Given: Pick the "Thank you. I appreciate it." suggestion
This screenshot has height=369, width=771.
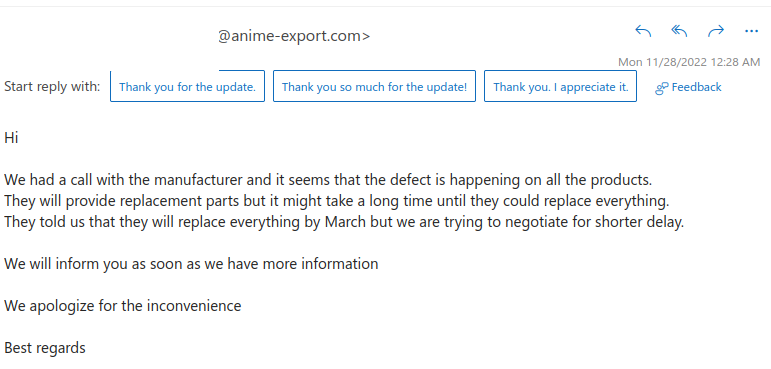Looking at the screenshot, I should [x=561, y=87].
